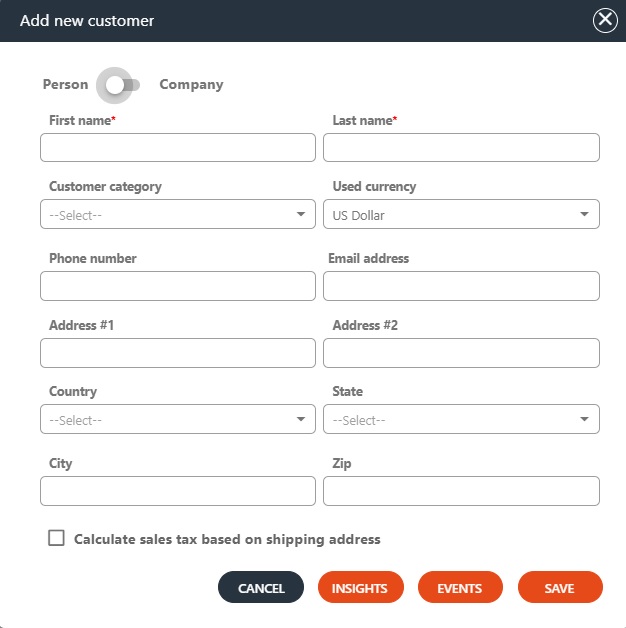Click the Zip code field
626x628 pixels.
click(x=461, y=491)
